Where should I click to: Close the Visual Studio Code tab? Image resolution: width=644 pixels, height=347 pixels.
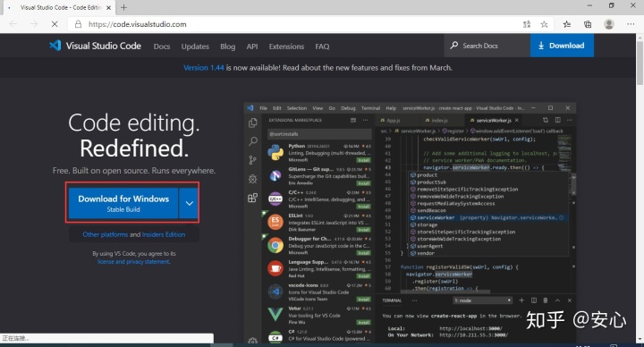[x=108, y=7]
